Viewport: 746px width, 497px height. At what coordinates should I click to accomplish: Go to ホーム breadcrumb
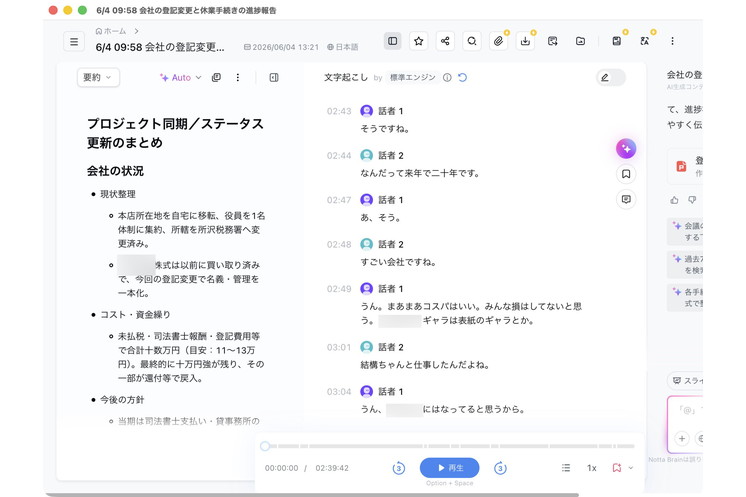111,31
